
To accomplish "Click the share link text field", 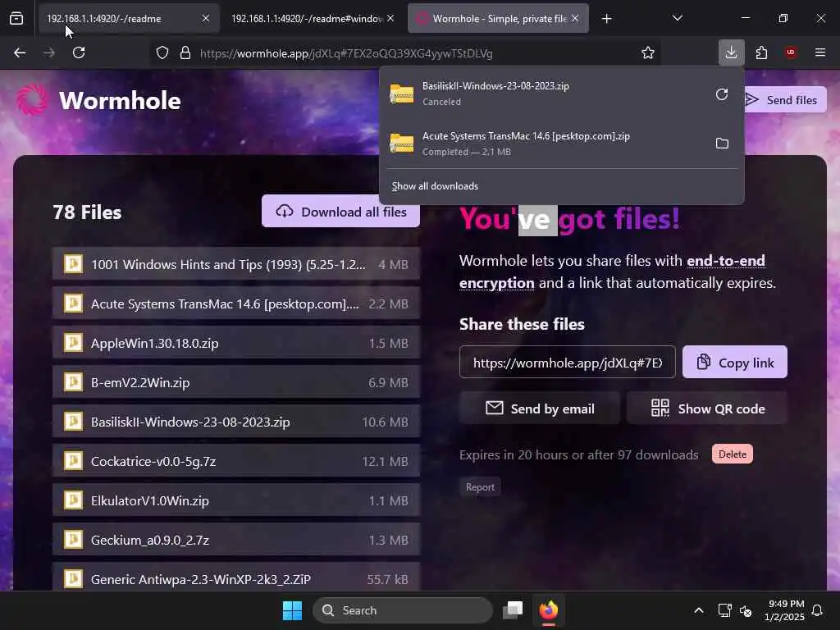I will pyautogui.click(x=568, y=363).
